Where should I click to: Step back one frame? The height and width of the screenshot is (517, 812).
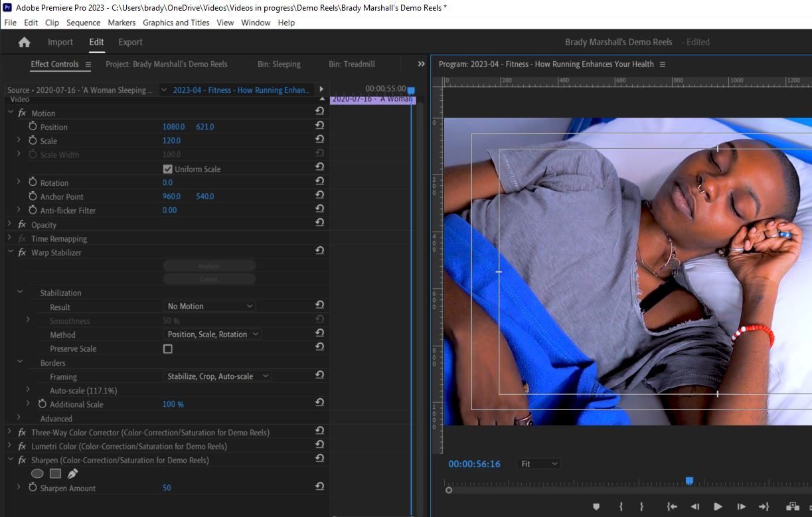(694, 506)
